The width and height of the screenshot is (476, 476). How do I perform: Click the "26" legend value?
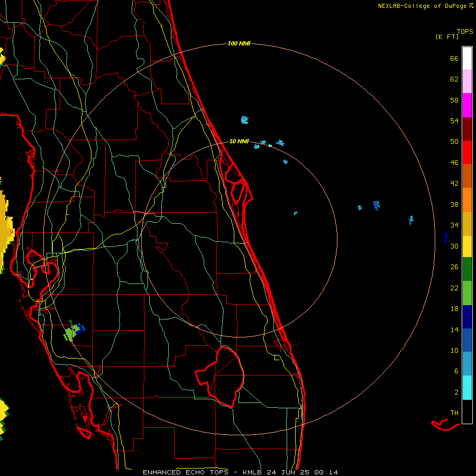coord(454,267)
